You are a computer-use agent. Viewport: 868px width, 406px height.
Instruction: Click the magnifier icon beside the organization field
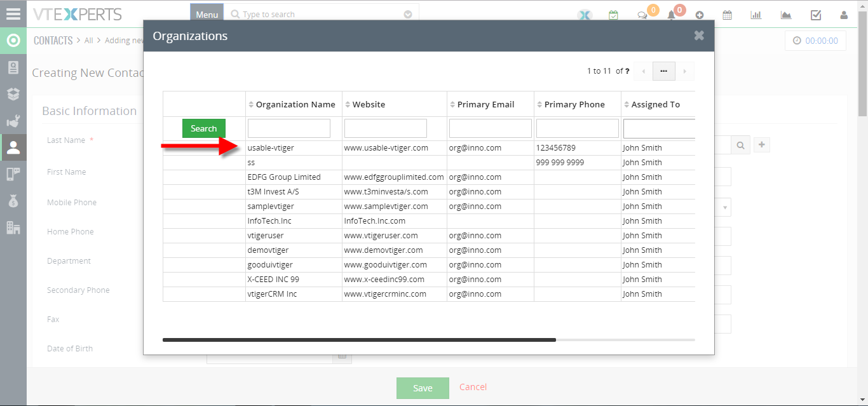(x=741, y=145)
